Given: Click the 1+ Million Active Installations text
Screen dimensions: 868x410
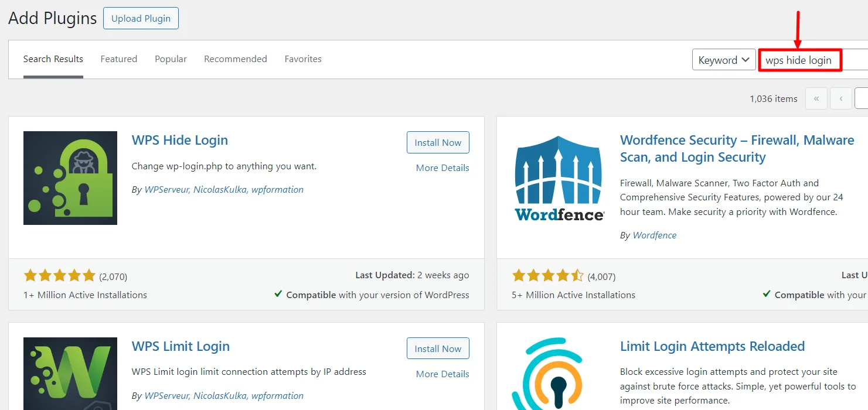Looking at the screenshot, I should 85,295.
